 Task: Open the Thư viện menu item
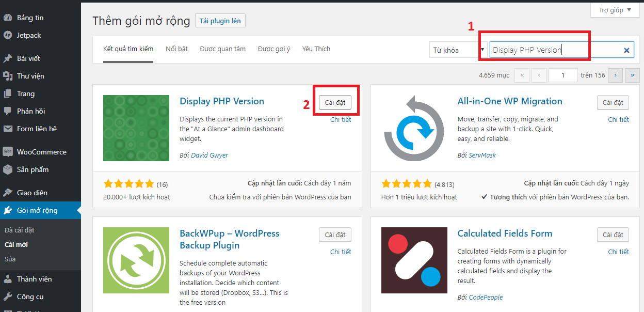click(40, 76)
